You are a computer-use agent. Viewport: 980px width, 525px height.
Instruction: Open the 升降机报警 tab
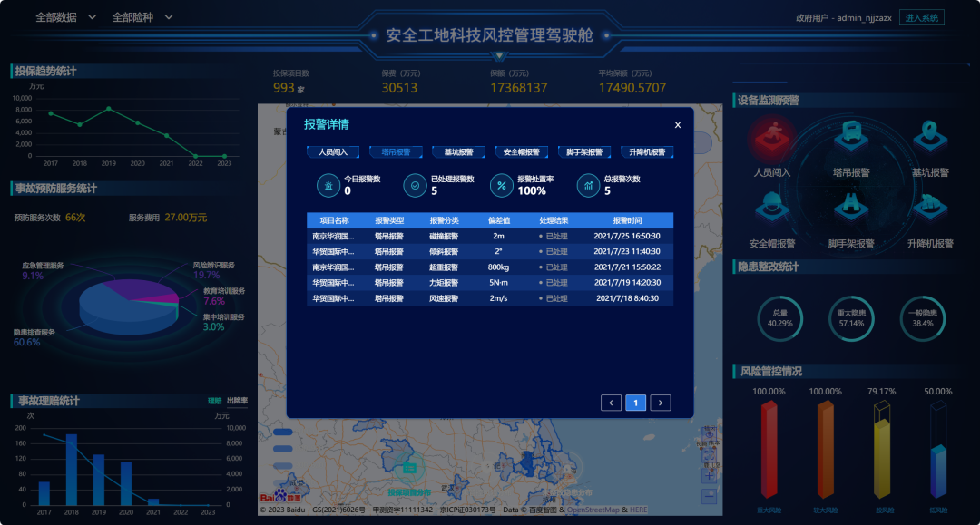pyautogui.click(x=648, y=151)
